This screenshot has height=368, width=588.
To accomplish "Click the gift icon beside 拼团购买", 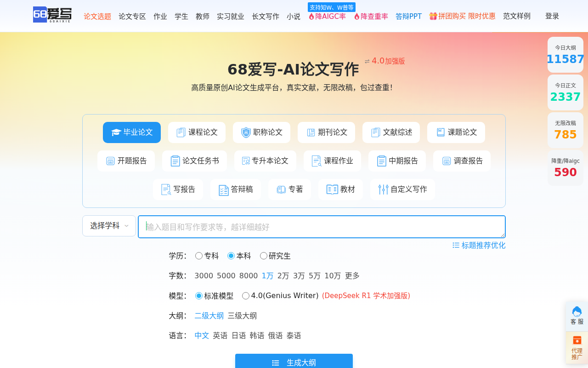I will click(x=433, y=16).
